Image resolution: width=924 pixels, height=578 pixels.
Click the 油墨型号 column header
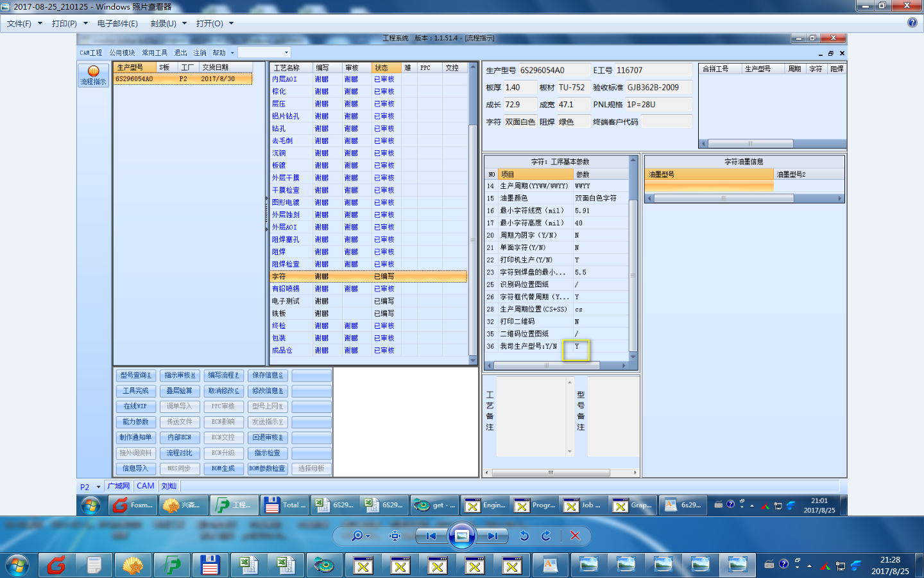pyautogui.click(x=709, y=174)
